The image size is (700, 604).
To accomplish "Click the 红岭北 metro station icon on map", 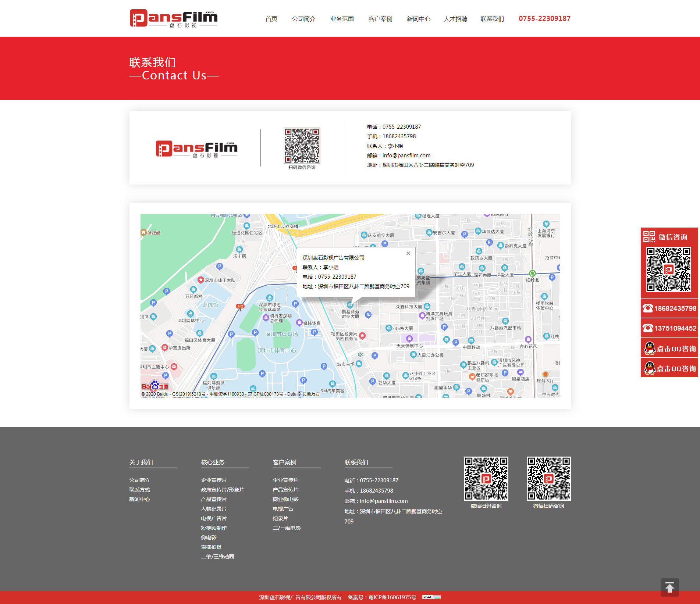I will pyautogui.click(x=532, y=273).
